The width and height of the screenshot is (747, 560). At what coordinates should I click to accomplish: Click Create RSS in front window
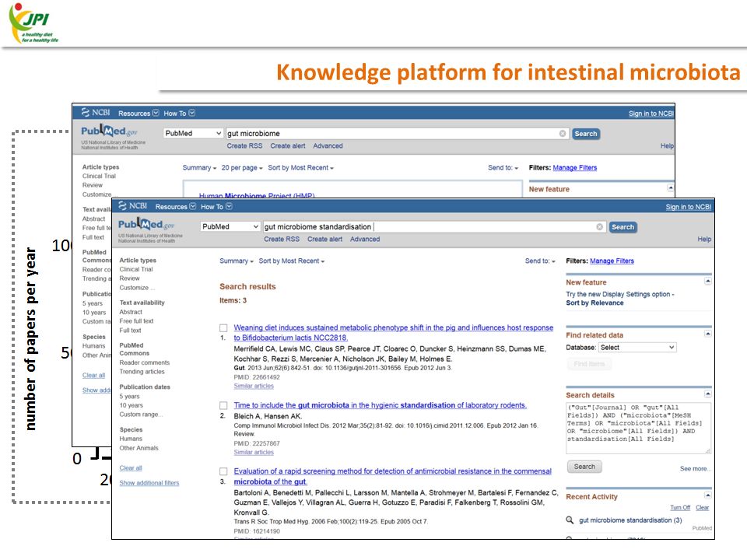point(282,239)
